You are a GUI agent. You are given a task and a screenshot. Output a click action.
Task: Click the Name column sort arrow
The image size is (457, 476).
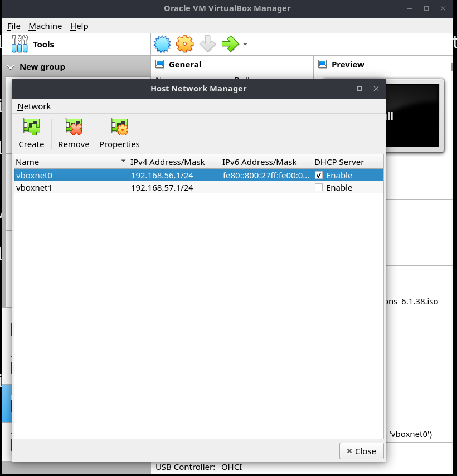pyautogui.click(x=123, y=161)
